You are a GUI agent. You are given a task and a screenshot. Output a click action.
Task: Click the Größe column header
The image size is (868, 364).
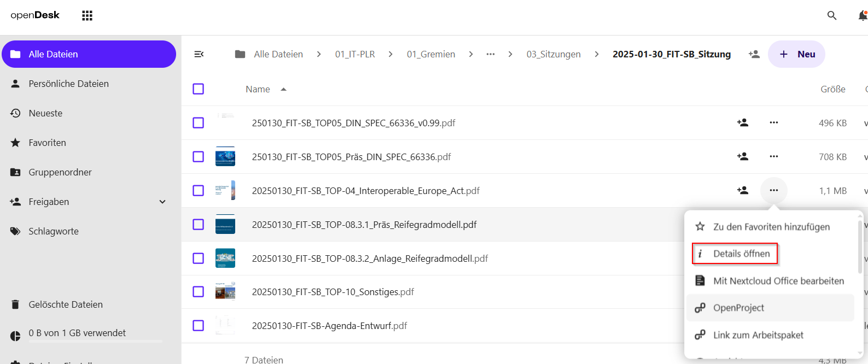click(x=833, y=89)
